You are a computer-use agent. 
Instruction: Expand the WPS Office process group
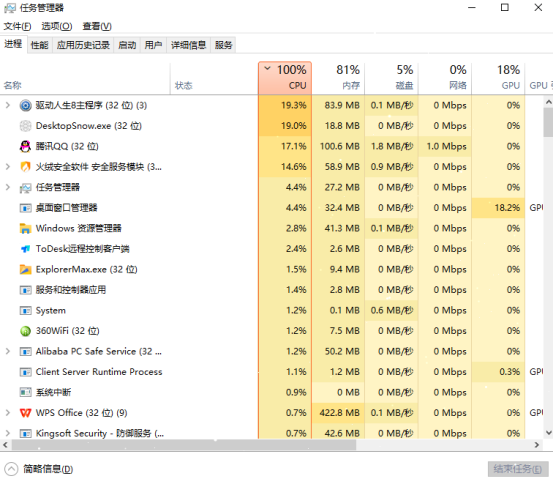(7, 413)
